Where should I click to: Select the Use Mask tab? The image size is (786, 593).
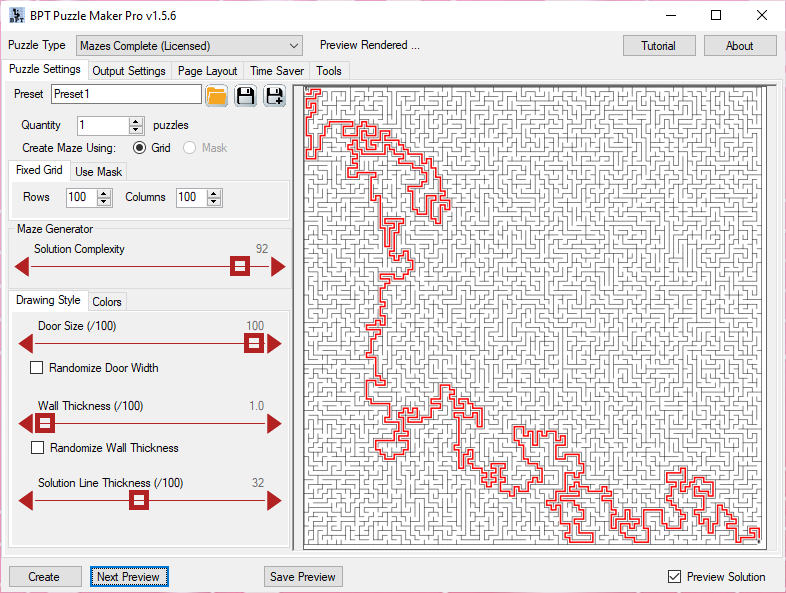tap(98, 172)
